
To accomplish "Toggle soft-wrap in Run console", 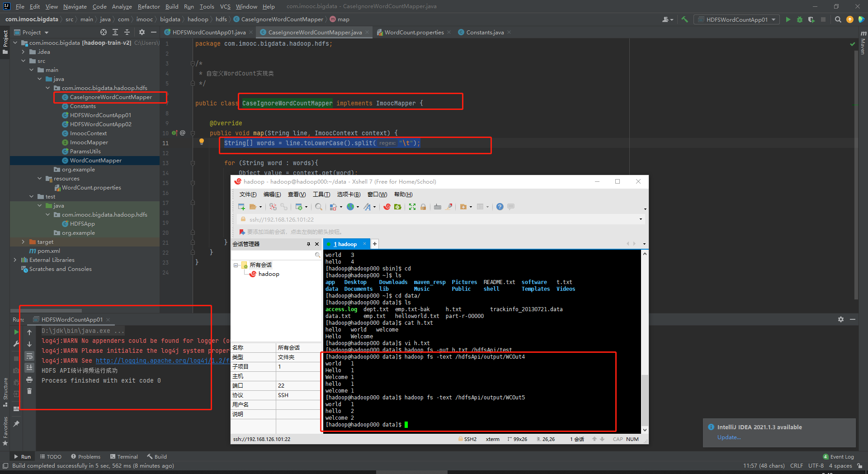I will pos(29,356).
